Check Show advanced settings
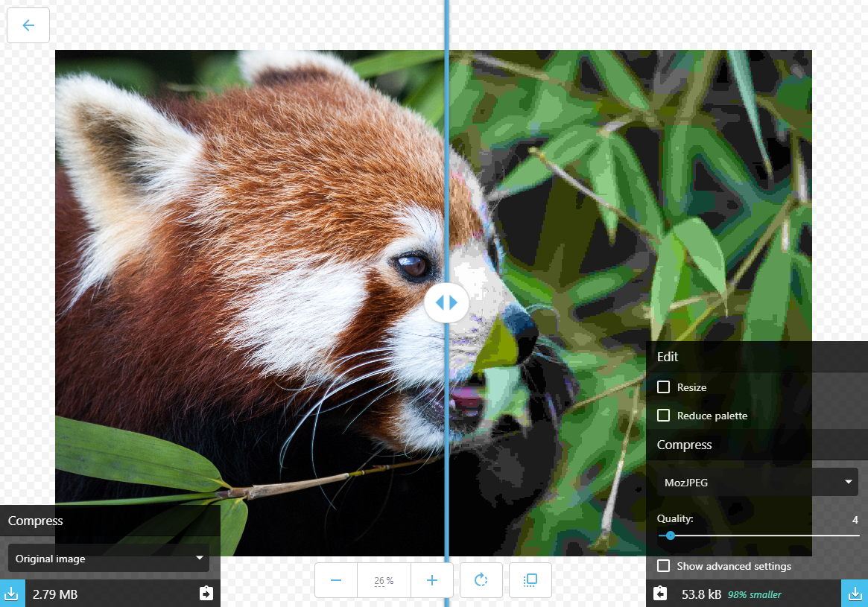 (663, 565)
